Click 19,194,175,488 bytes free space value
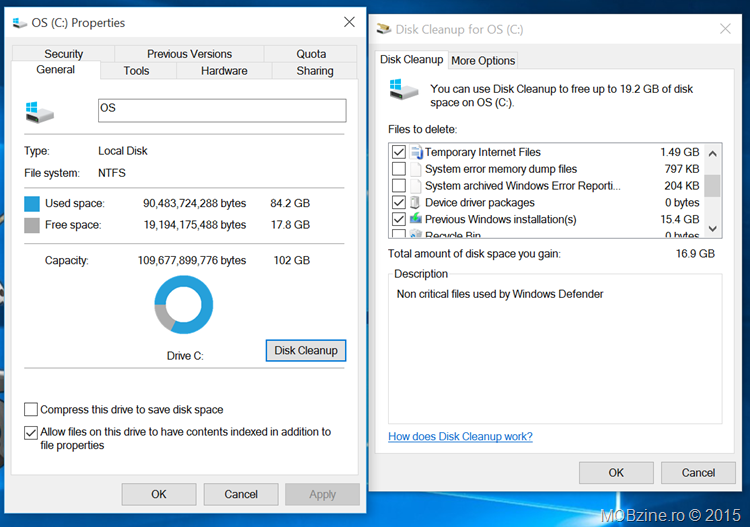Screen dimensions: 750x527 [x=195, y=225]
